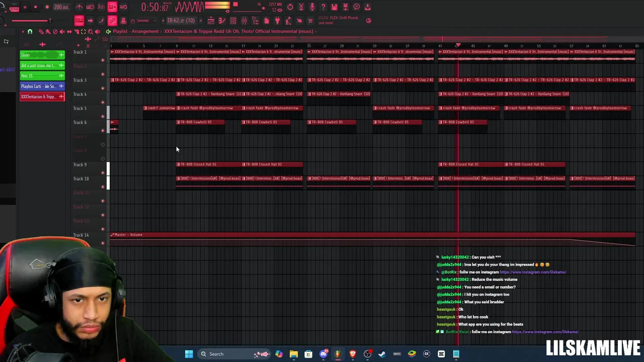Screen dimensions: 644x362
Task: Click the arrow before the pattern name
Action: [163, 21]
